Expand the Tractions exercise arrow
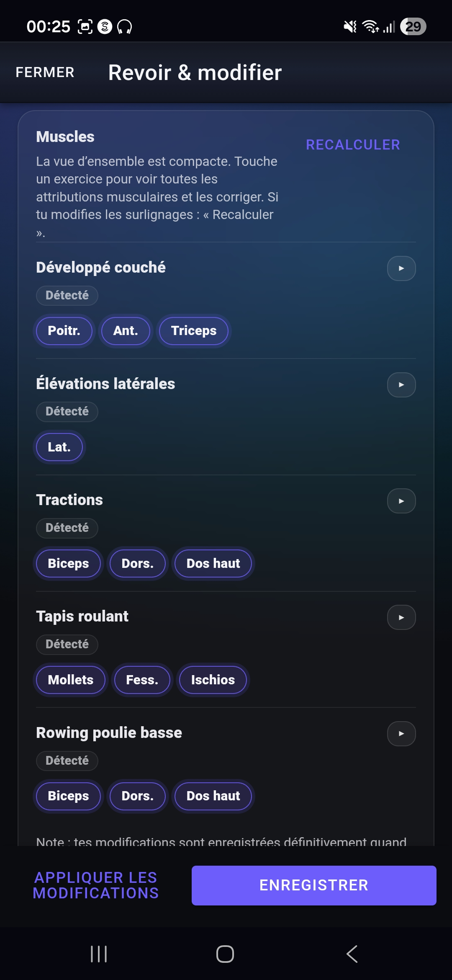Viewport: 452px width, 980px height. 401,501
